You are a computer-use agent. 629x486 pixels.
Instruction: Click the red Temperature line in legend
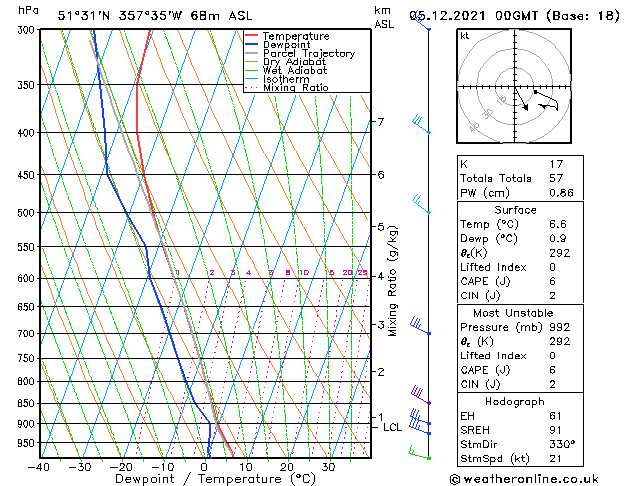click(251, 36)
